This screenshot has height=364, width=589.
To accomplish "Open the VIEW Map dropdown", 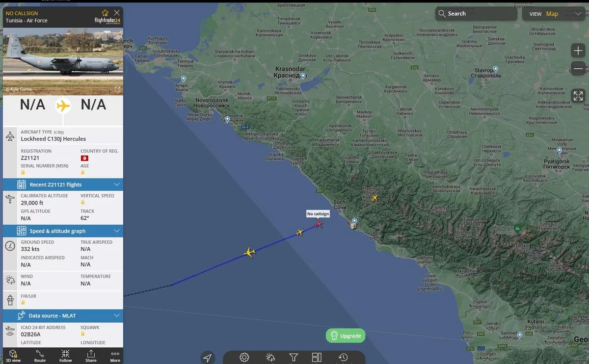I will [x=555, y=14].
